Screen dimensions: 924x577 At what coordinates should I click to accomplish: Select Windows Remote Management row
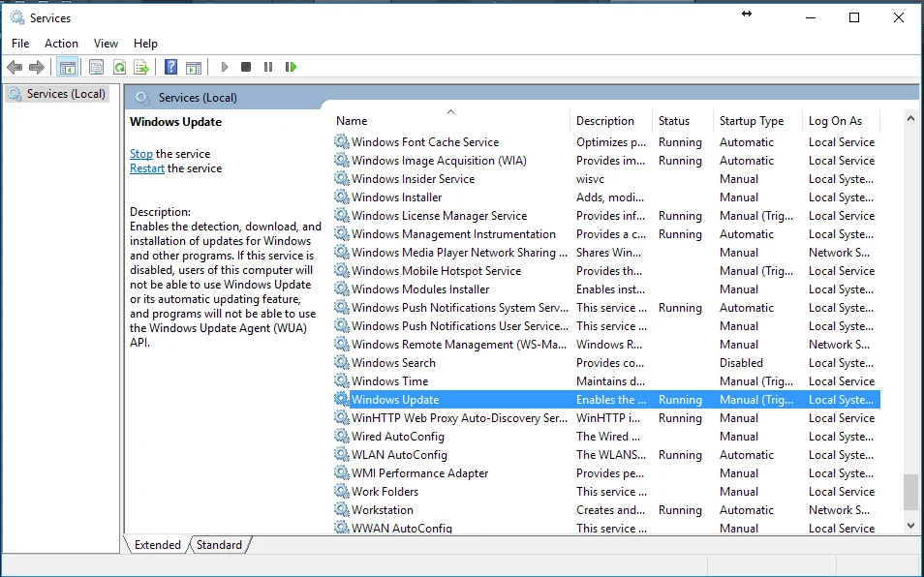point(606,345)
